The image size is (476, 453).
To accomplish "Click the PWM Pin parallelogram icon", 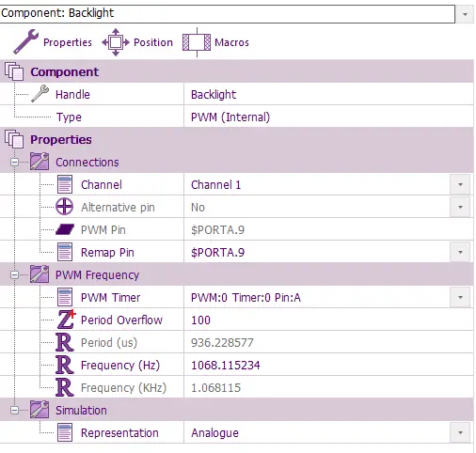I will tap(65, 229).
